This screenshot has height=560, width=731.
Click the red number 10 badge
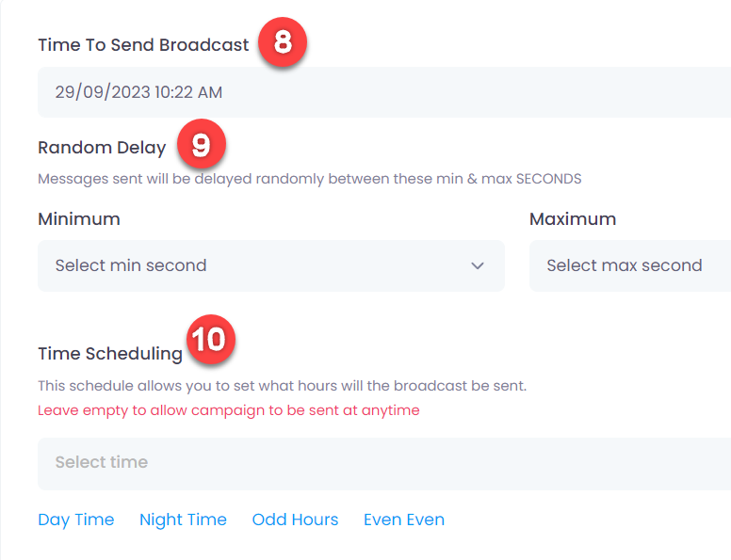(x=211, y=339)
